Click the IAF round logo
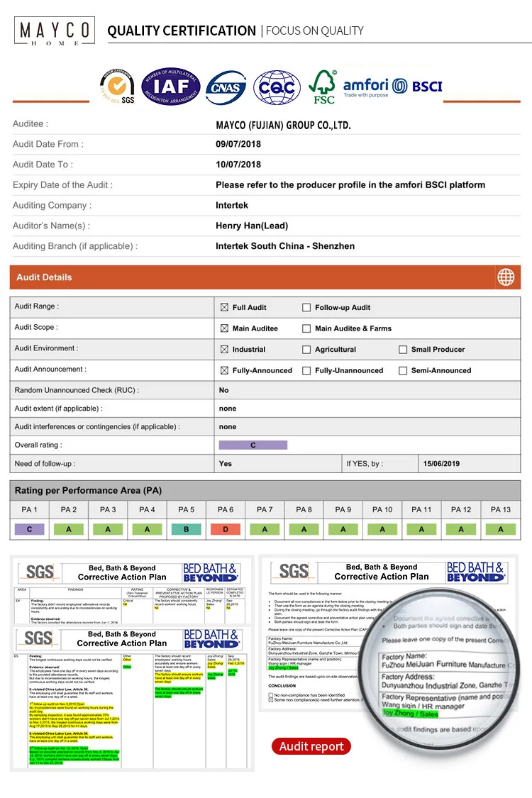Viewport: 532px width, 798px height. pyautogui.click(x=171, y=87)
